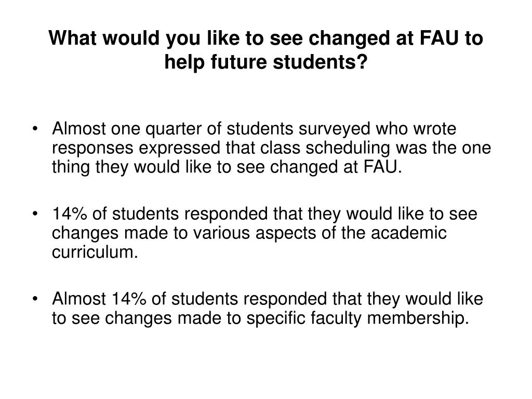Click the first bullet point marker

[35, 129]
